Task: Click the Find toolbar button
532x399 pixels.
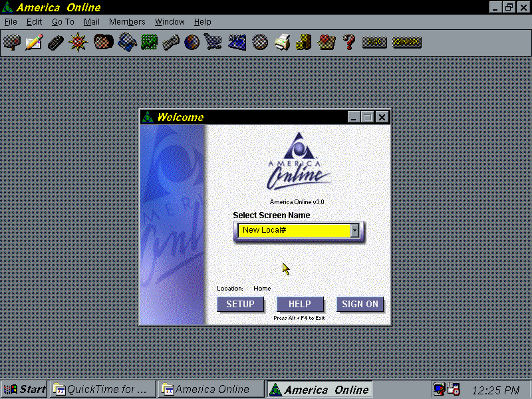Action: click(374, 43)
